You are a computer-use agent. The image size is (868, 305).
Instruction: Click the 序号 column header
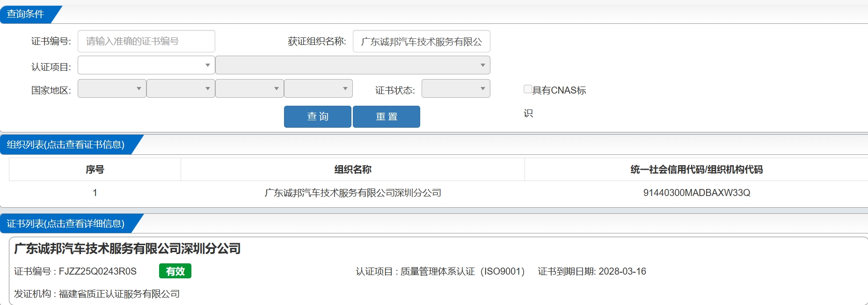(x=95, y=169)
